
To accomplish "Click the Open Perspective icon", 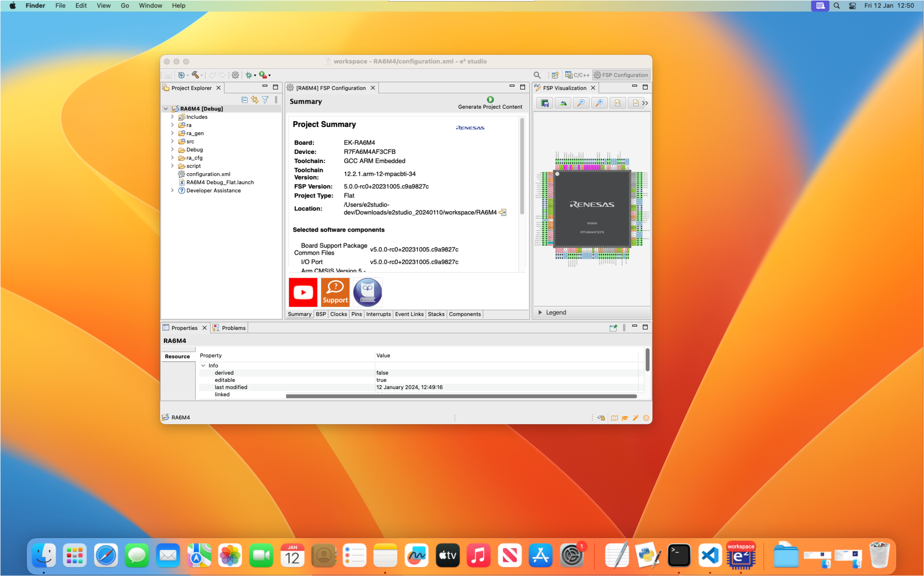I will tap(555, 75).
